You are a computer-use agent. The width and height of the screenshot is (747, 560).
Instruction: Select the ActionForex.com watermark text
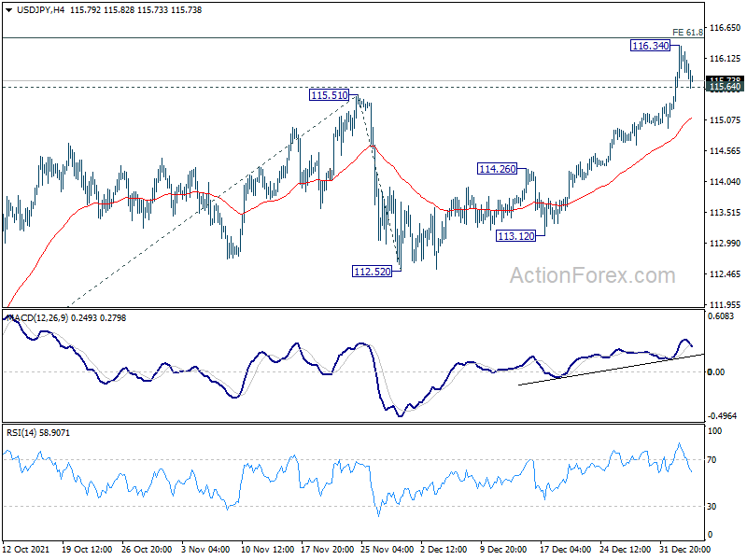[593, 275]
